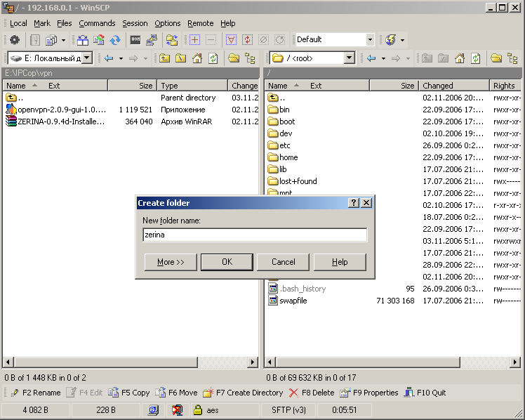Screen dimensions: 525x420
Task: Select the remote swapfile entry
Action: [288, 301]
